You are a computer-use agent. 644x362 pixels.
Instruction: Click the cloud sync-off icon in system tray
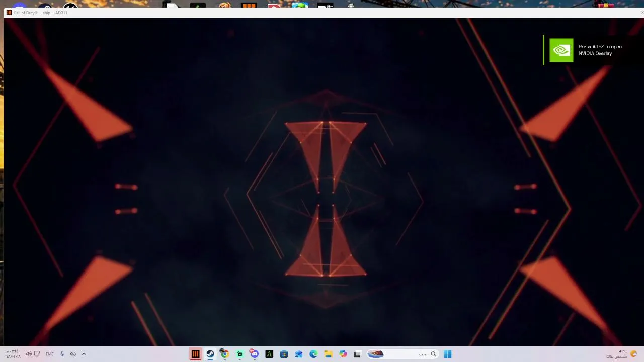(x=73, y=354)
